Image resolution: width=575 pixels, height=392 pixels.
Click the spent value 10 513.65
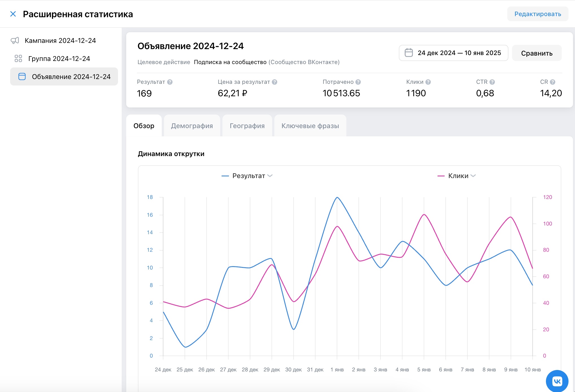pos(341,93)
